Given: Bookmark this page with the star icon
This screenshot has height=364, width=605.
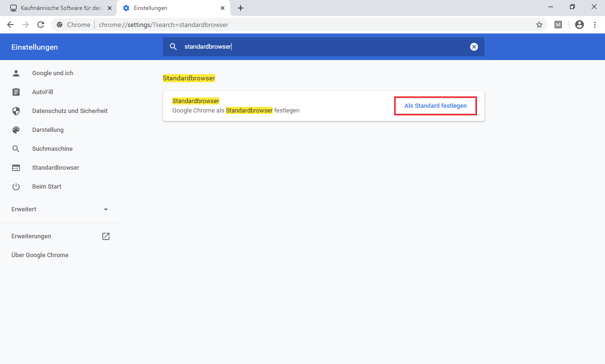Looking at the screenshot, I should pos(539,25).
